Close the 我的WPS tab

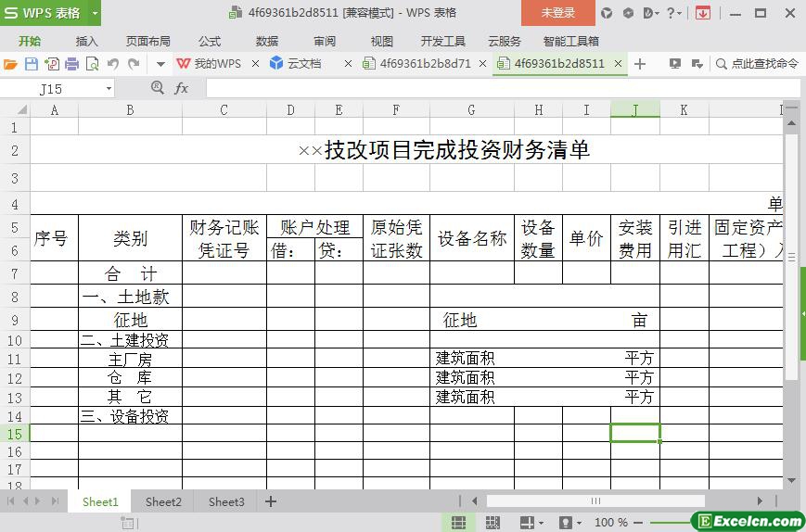point(255,64)
